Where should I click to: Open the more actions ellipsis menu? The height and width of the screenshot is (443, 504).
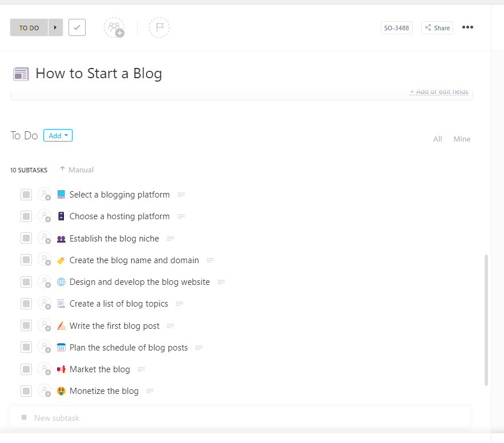click(467, 27)
